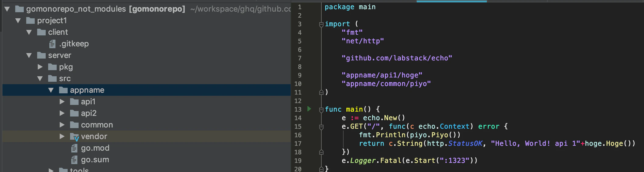Click the "net/http" import string
This screenshot has width=644, height=172.
[363, 41]
